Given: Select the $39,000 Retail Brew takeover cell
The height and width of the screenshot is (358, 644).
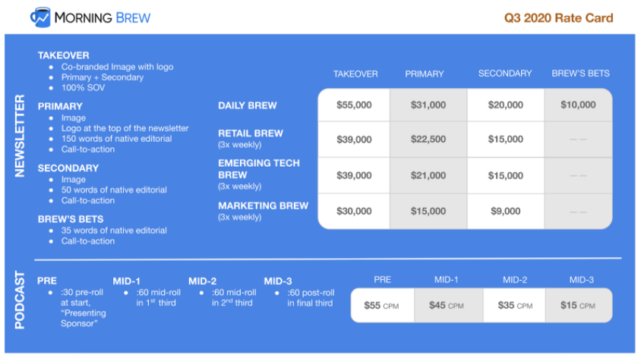Looking at the screenshot, I should pos(354,140).
